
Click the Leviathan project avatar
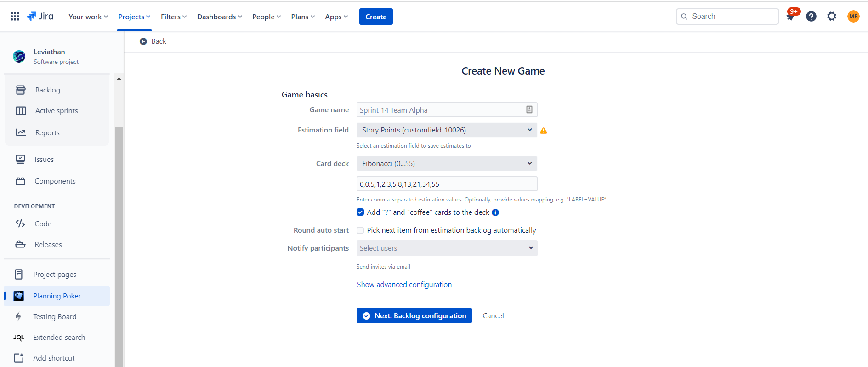[x=19, y=56]
